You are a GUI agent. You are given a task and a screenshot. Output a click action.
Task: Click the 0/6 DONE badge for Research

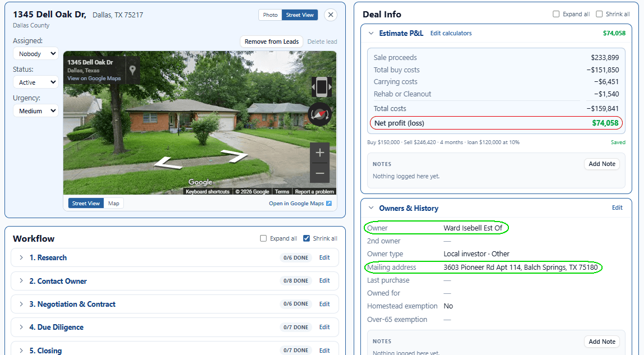(296, 257)
